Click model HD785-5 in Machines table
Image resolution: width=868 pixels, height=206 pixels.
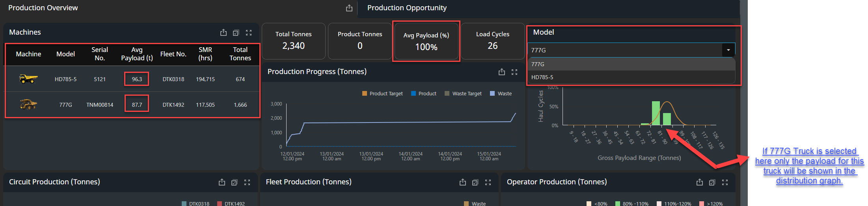(65, 79)
